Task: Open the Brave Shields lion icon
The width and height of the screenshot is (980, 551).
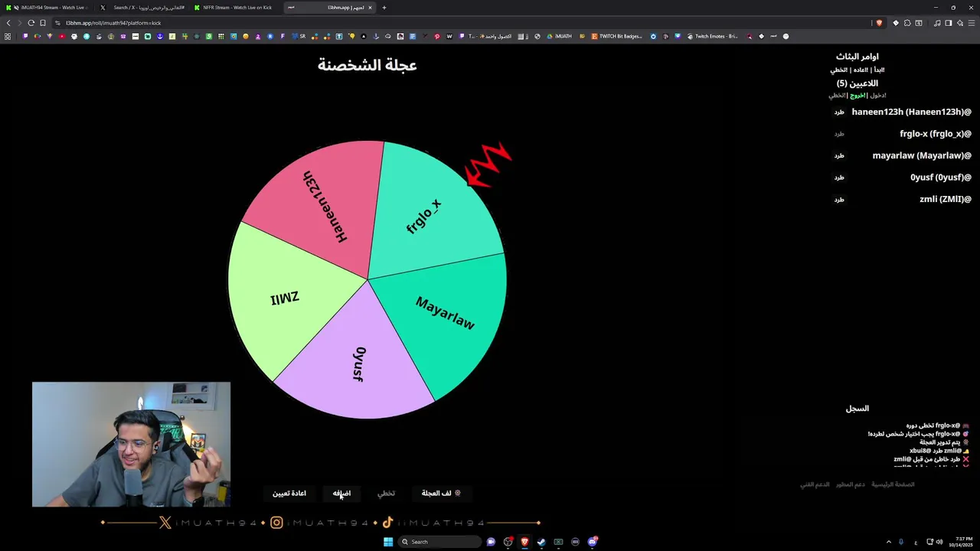Action: [x=879, y=23]
